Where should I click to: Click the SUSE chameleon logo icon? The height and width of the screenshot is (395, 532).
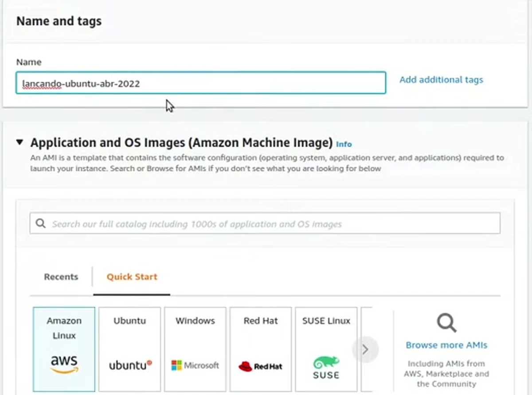point(326,367)
